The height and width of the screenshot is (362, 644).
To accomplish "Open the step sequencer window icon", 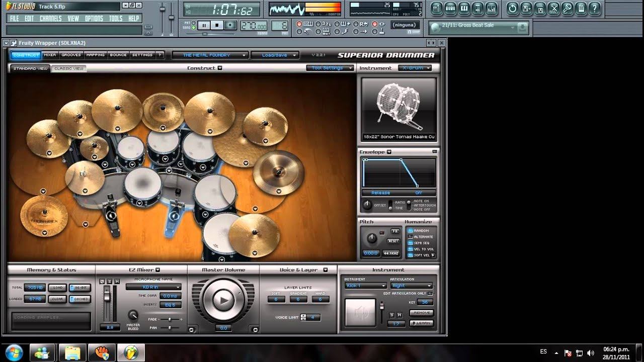I will pyautogui.click(x=450, y=8).
